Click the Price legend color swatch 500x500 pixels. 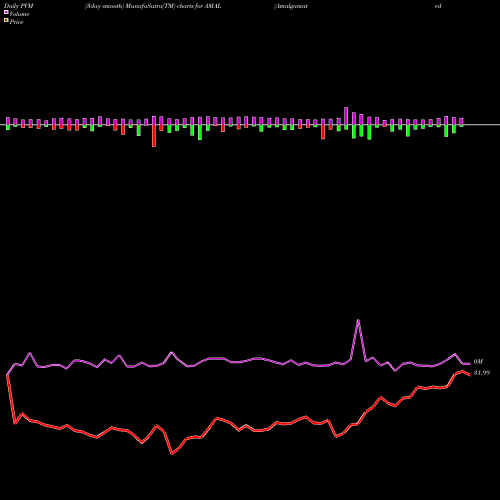6,20
